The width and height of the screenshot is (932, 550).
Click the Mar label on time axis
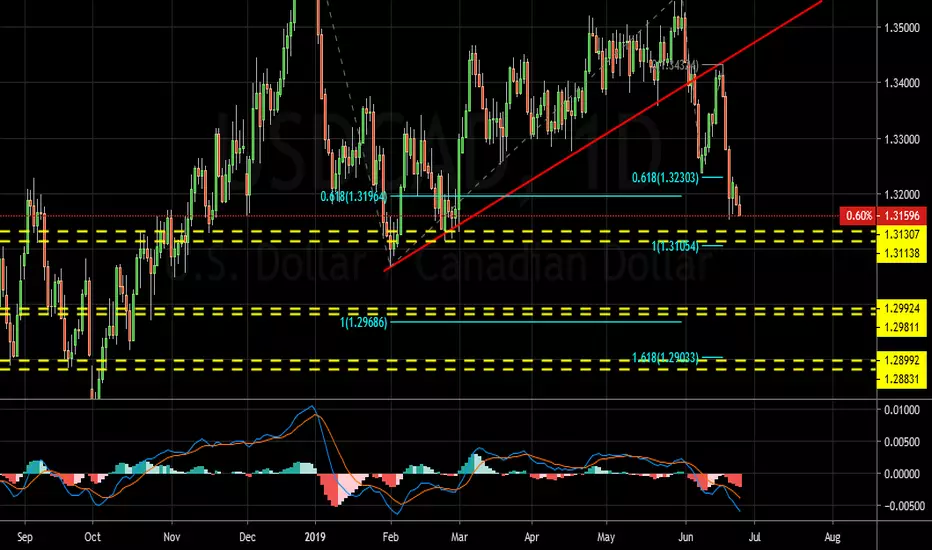click(x=459, y=537)
